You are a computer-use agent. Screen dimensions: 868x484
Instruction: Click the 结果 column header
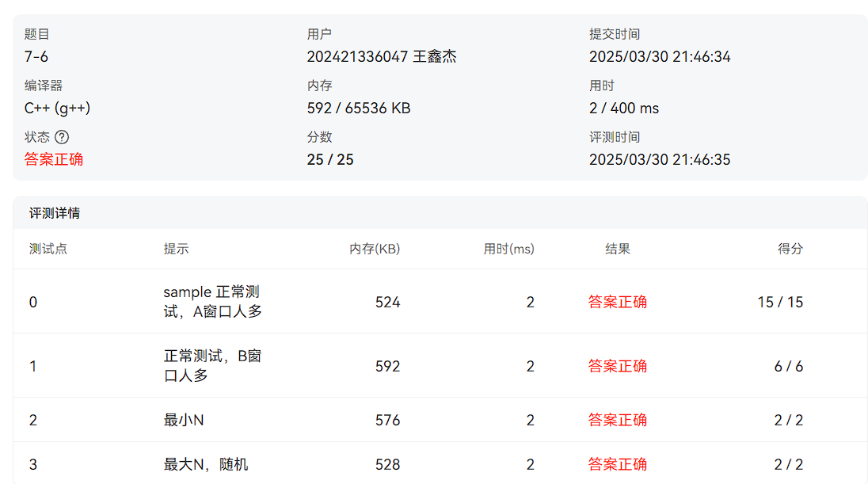[x=618, y=249]
